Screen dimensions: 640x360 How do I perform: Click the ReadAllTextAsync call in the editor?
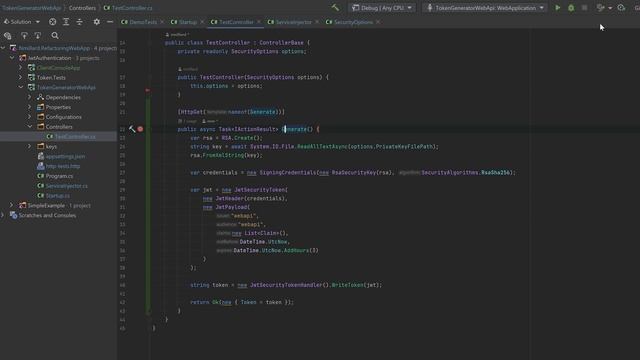[322, 147]
